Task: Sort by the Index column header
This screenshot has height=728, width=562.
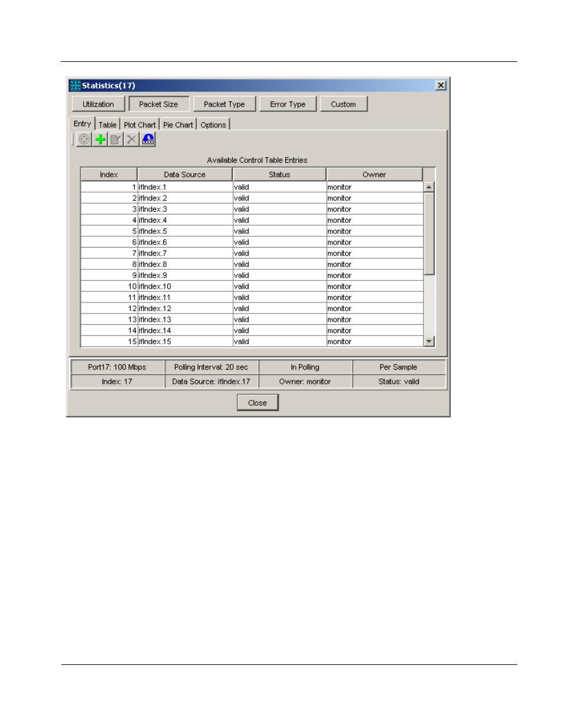Action: 109,174
